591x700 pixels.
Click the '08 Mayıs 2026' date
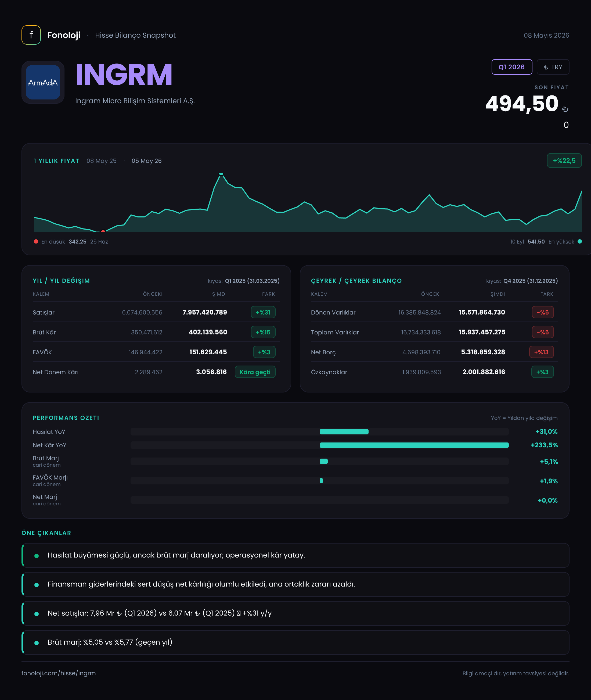(x=546, y=35)
